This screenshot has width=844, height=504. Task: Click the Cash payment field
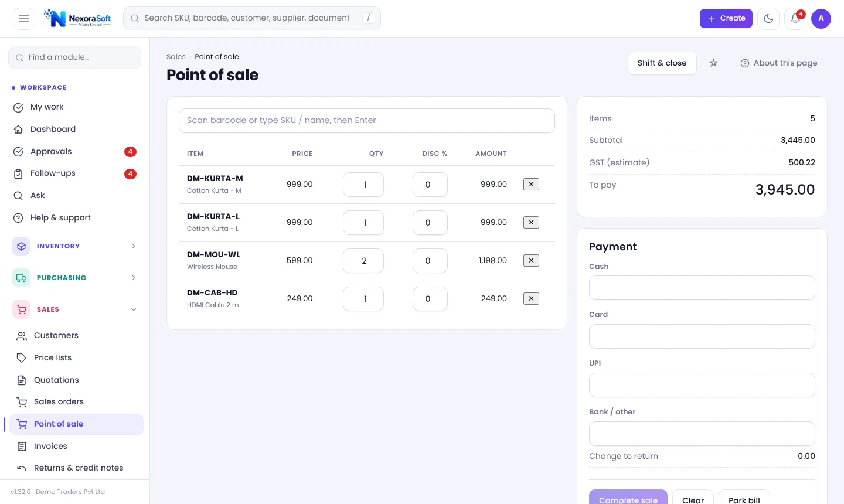click(x=702, y=288)
